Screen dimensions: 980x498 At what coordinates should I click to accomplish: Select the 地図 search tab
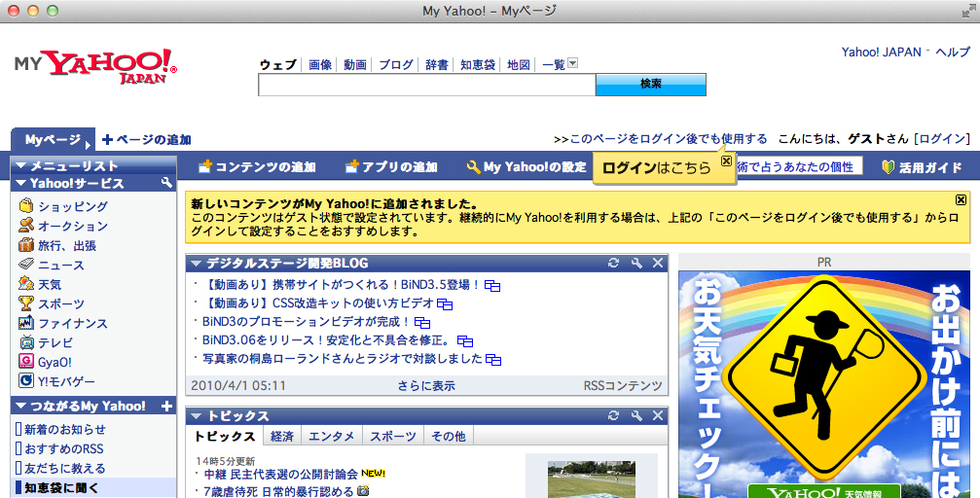(x=519, y=64)
